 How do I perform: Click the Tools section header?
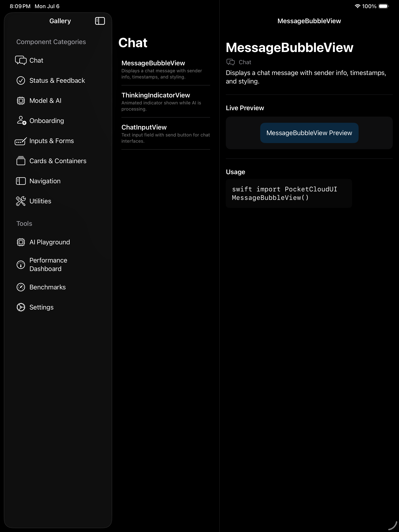point(24,223)
